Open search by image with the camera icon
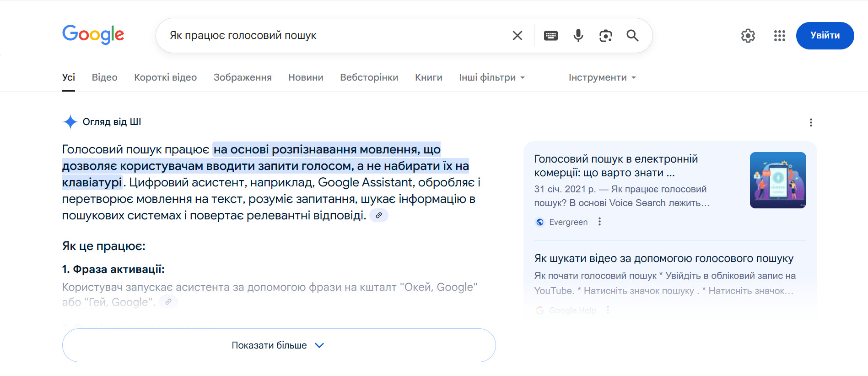This screenshot has width=868, height=376. point(605,35)
